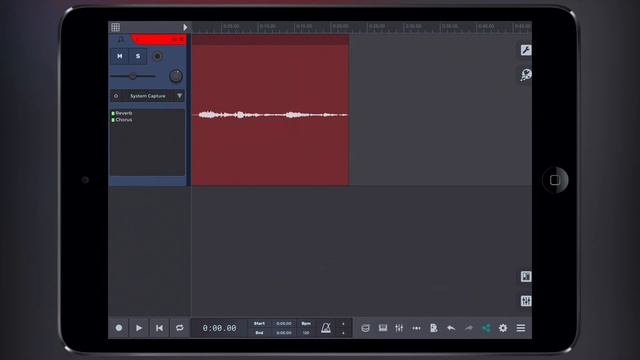Increase value with the up stepper arrow

[343, 324]
